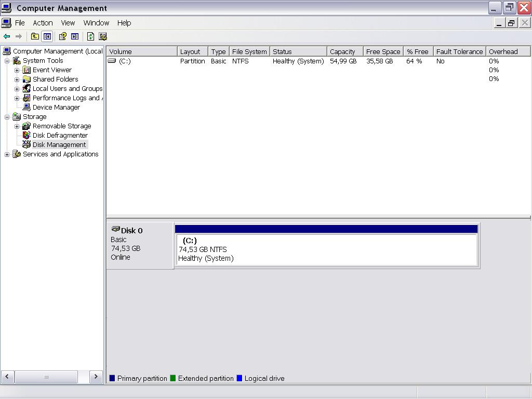Click Computer Management icon in menu bar
Screen dimensions: 532x399
pyautogui.click(x=6, y=23)
